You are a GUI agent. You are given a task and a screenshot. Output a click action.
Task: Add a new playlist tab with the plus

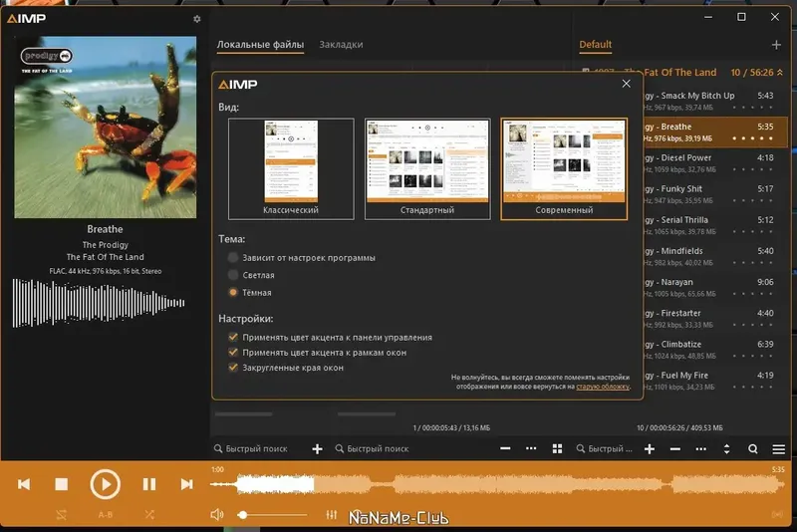coord(776,45)
